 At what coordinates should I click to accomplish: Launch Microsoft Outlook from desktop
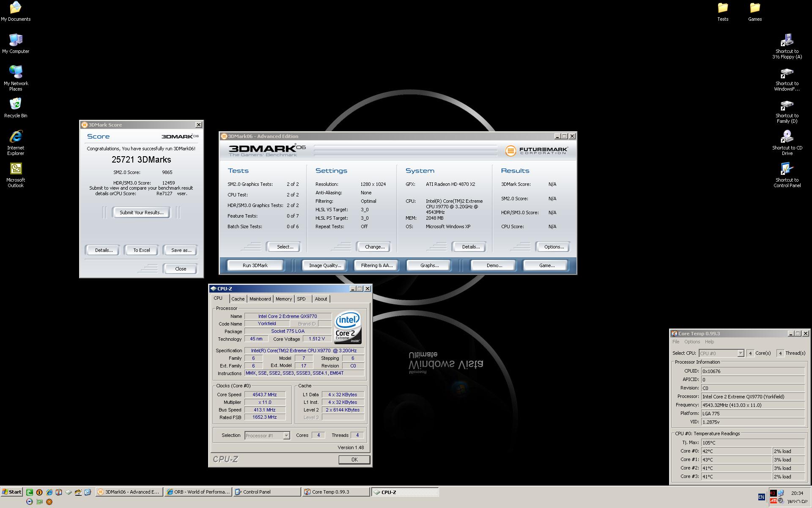click(x=16, y=175)
